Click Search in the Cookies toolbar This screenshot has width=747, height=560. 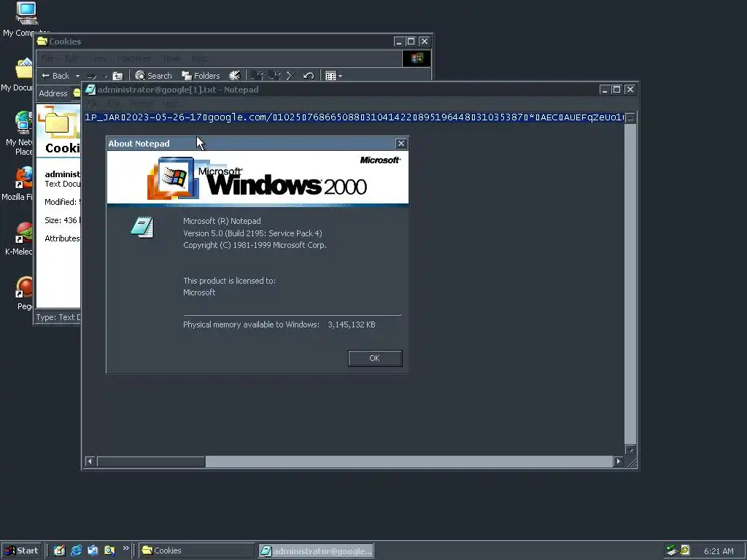click(x=153, y=76)
